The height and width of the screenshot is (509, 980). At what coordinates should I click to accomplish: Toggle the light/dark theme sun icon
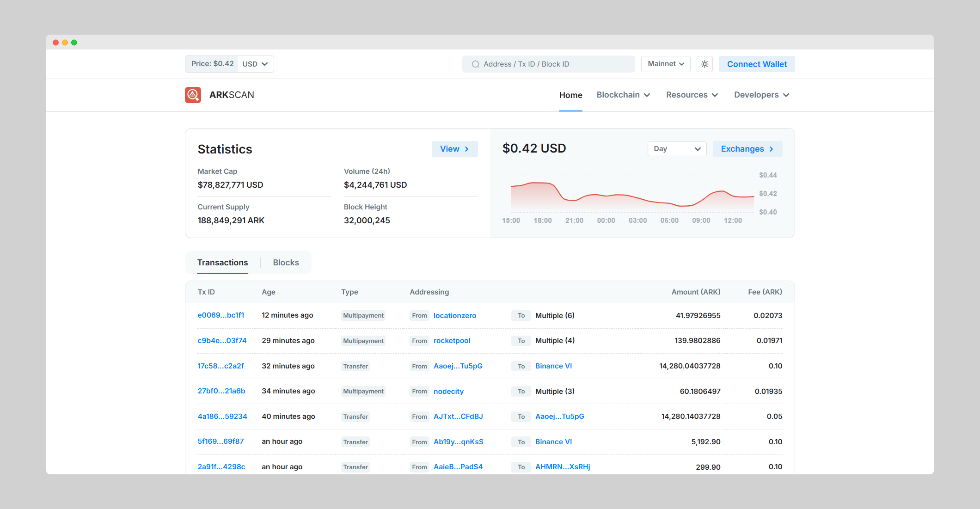704,64
